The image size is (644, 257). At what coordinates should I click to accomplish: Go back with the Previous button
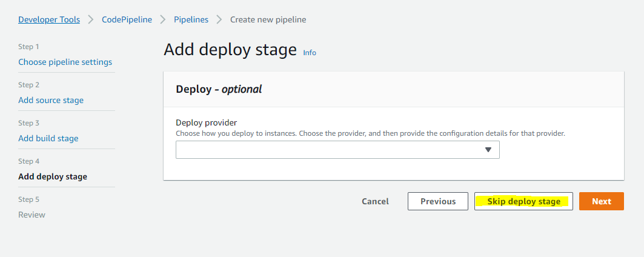438,201
